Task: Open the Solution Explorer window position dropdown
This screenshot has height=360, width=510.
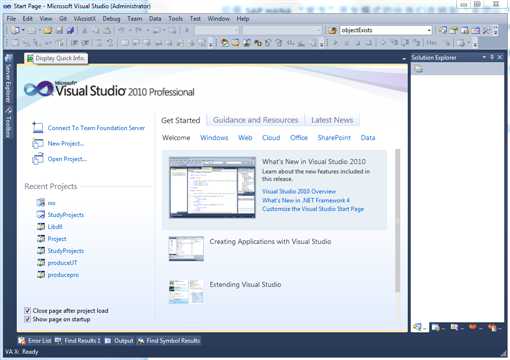Action: (x=484, y=57)
